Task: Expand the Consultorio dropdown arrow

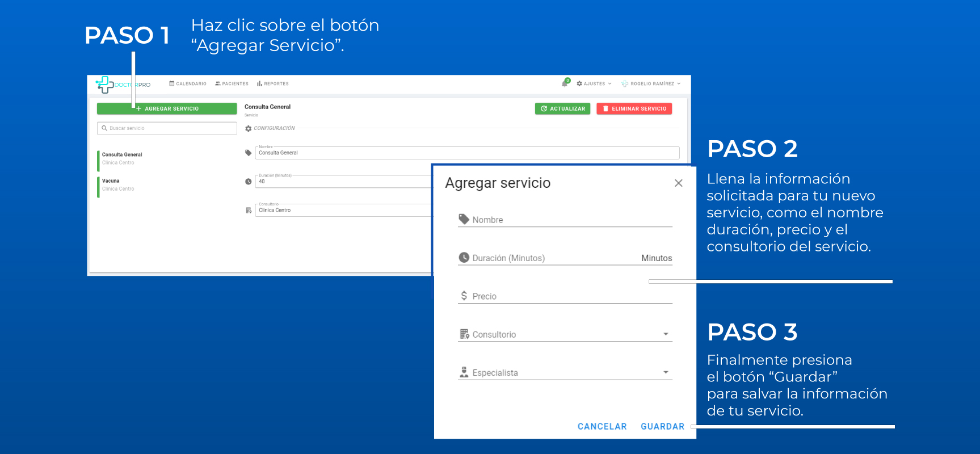Action: click(x=666, y=334)
